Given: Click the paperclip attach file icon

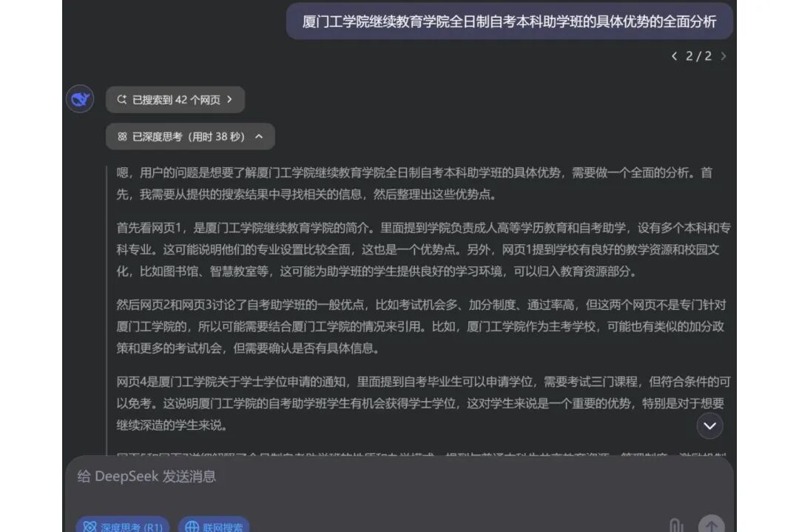Looking at the screenshot, I should click(x=675, y=525).
